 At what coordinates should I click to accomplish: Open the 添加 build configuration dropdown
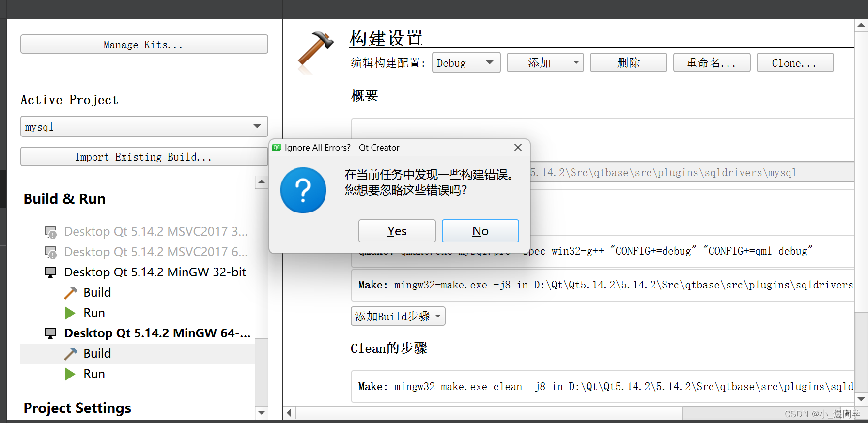click(x=545, y=62)
